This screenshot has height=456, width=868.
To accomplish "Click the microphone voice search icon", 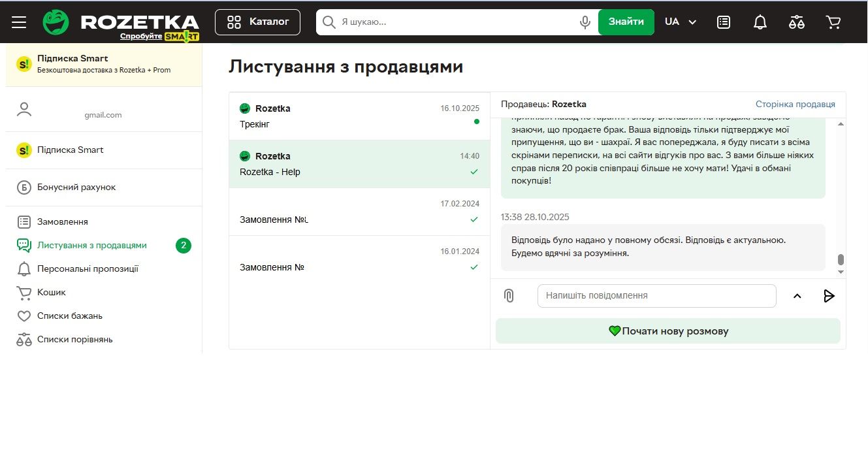I will 585,22.
